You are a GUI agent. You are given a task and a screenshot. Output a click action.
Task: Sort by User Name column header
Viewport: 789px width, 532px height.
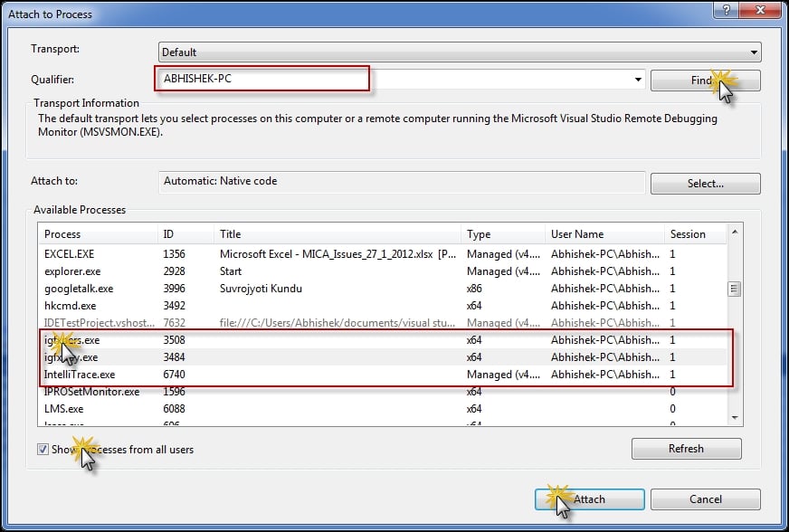point(604,234)
